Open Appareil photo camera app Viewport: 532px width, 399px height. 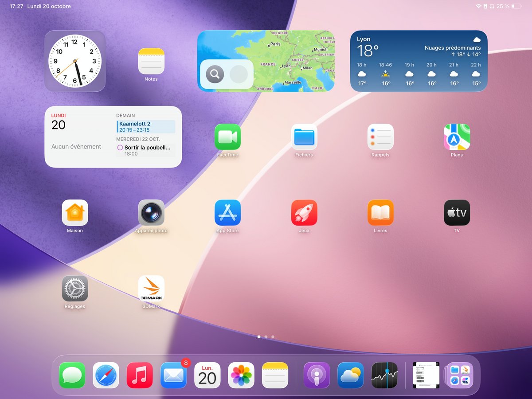click(x=151, y=213)
